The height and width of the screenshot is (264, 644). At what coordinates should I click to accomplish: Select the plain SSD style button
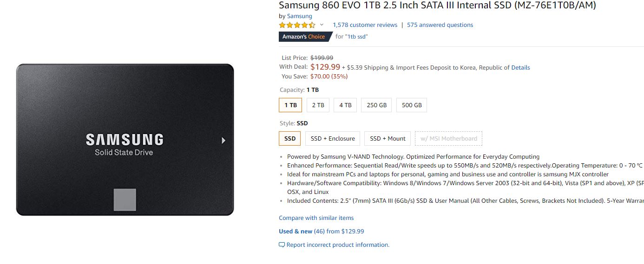pos(290,139)
